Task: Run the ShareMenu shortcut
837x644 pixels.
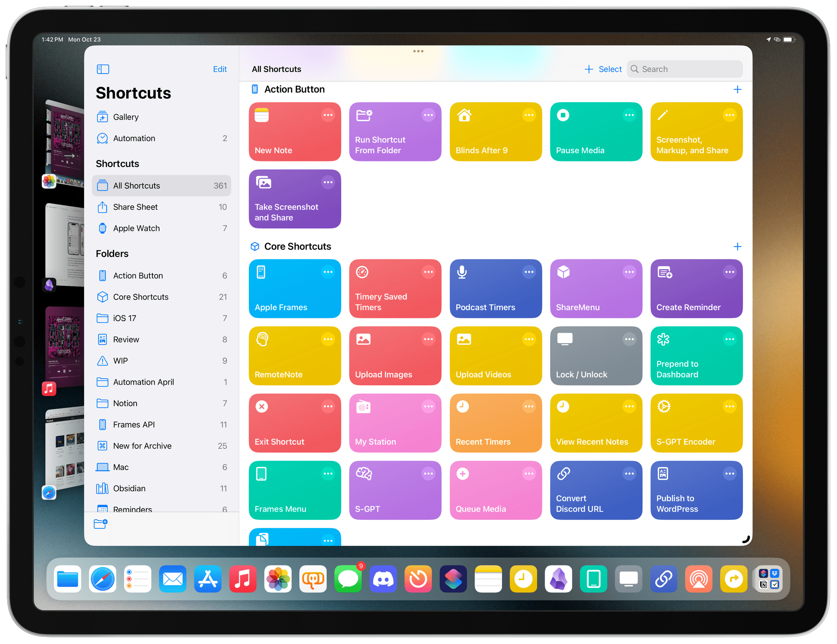Action: coord(596,288)
